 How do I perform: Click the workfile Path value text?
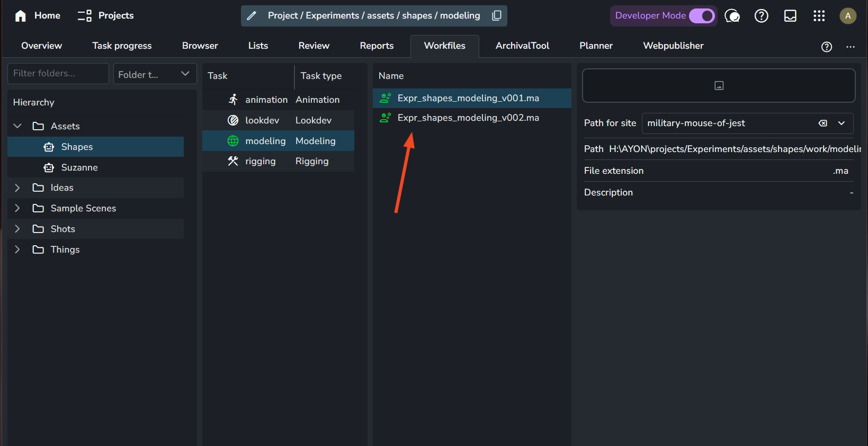pyautogui.click(x=734, y=149)
